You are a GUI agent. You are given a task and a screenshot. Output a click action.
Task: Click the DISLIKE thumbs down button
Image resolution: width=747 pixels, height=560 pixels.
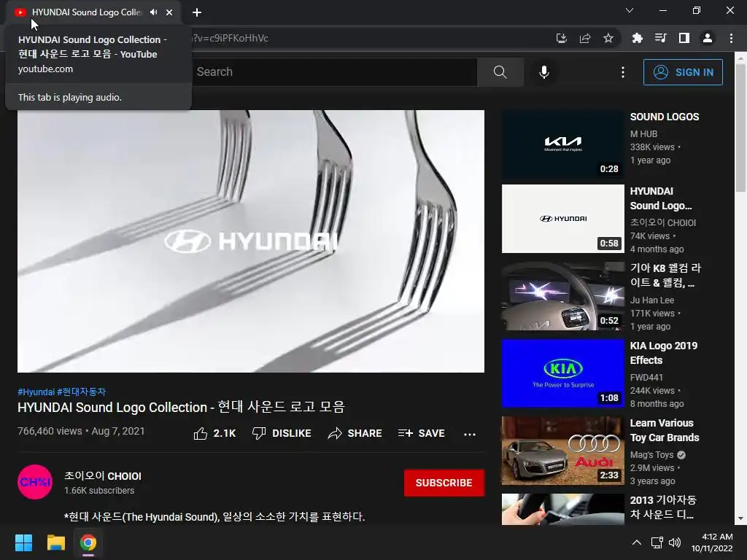pos(282,433)
